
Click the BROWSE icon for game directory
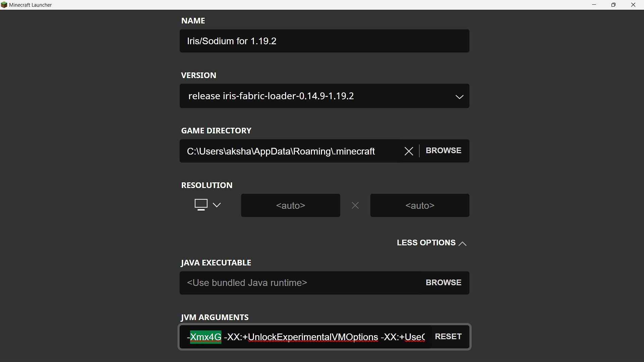443,151
